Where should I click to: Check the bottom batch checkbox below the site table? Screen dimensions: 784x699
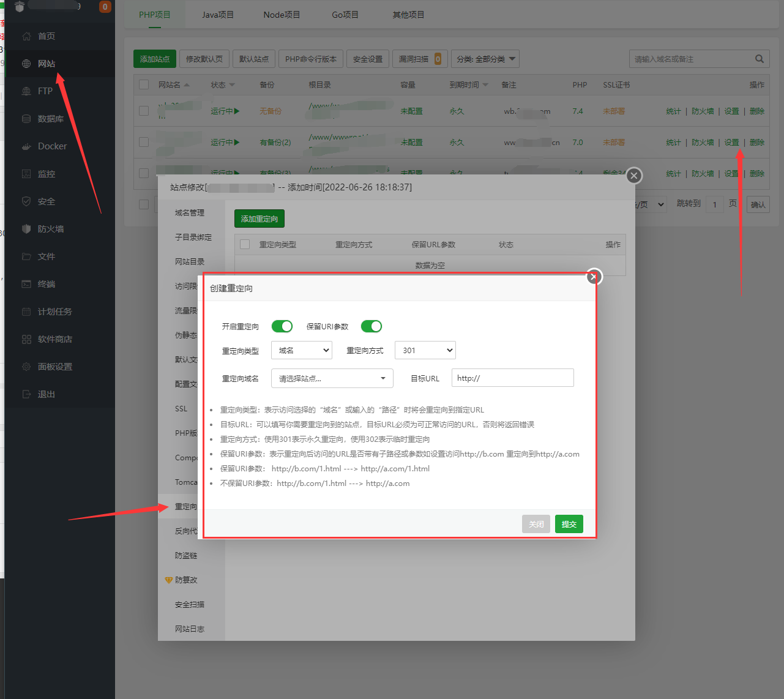[144, 204]
